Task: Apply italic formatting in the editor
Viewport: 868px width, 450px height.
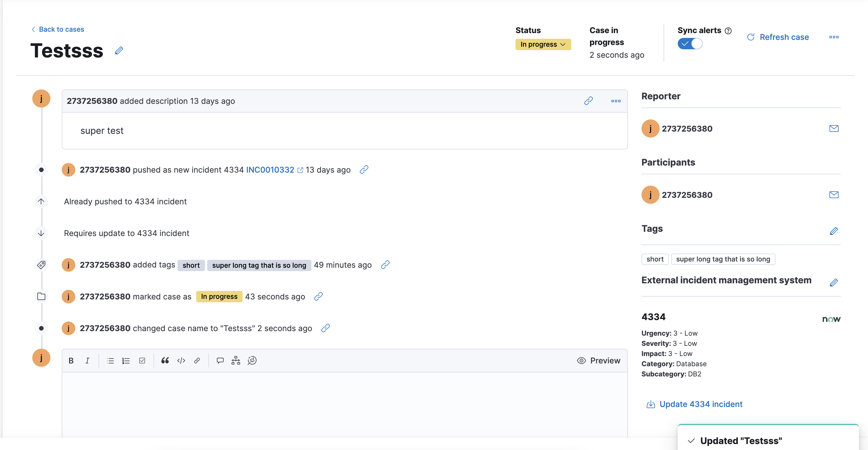Action: pyautogui.click(x=87, y=360)
